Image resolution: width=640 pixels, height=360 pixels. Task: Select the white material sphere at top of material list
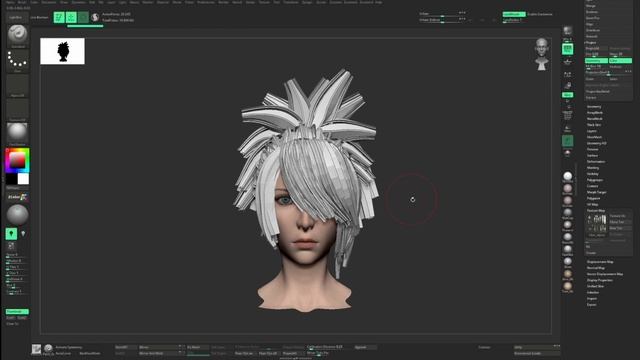pyautogui.click(x=567, y=176)
